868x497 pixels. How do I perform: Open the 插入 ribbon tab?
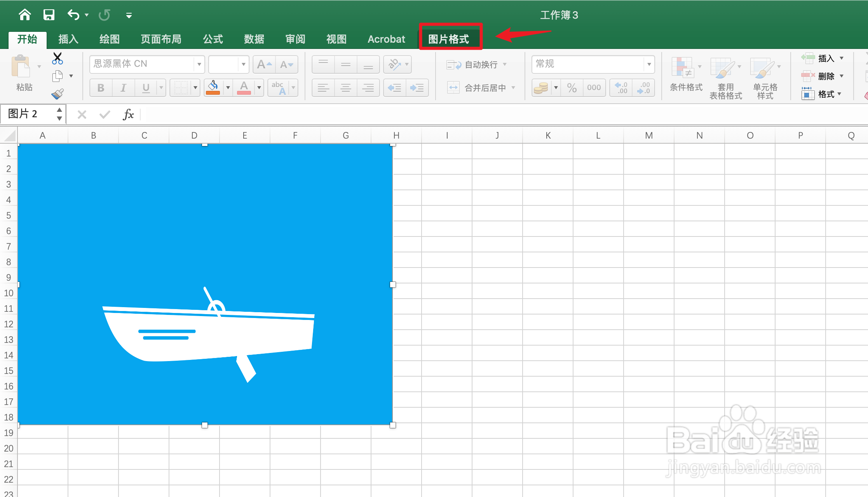[68, 39]
